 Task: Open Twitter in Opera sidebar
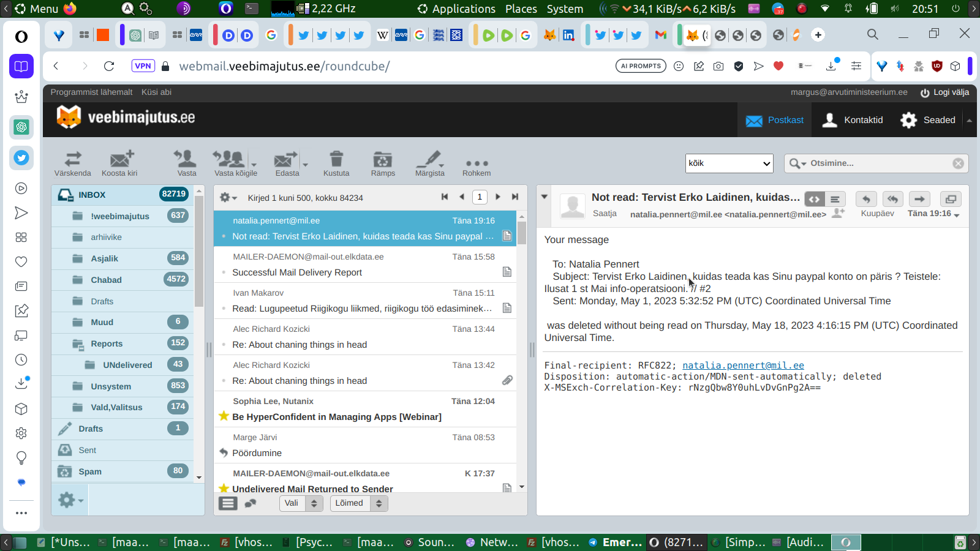(x=21, y=158)
